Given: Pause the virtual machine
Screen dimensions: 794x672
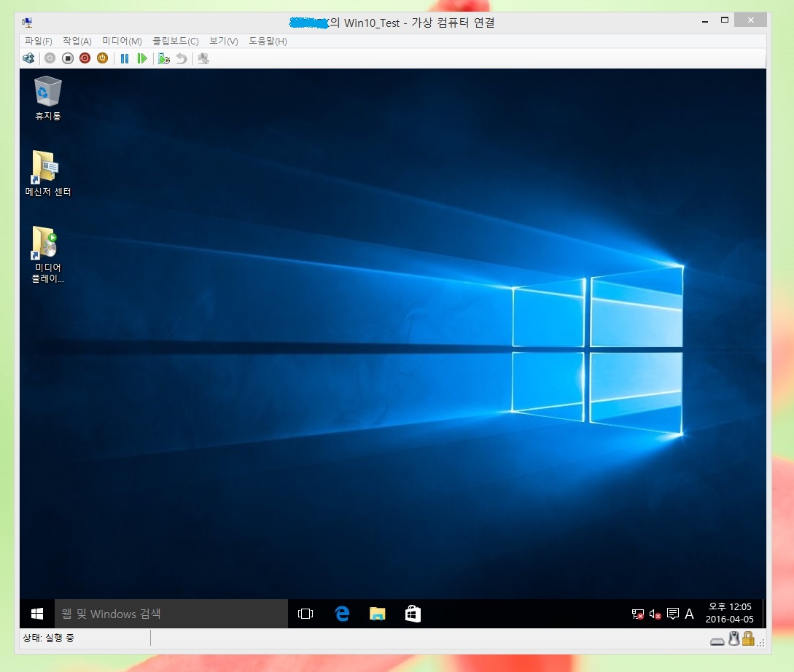Looking at the screenshot, I should pyautogui.click(x=125, y=59).
